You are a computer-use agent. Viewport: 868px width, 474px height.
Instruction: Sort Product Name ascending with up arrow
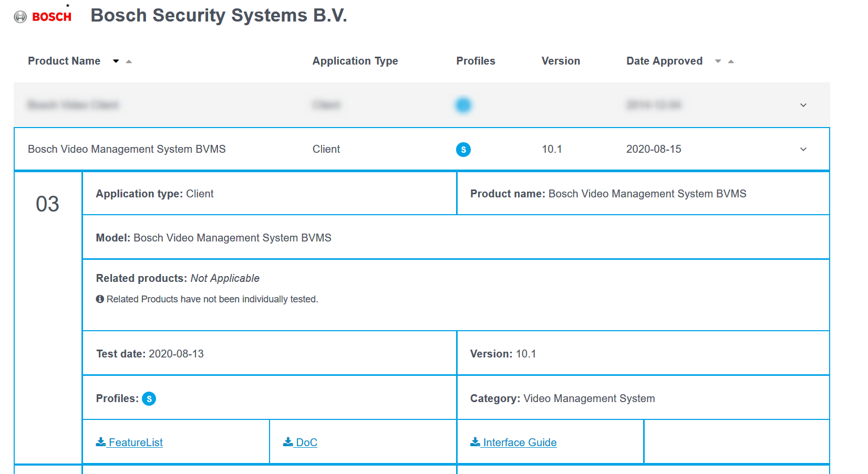(x=129, y=61)
